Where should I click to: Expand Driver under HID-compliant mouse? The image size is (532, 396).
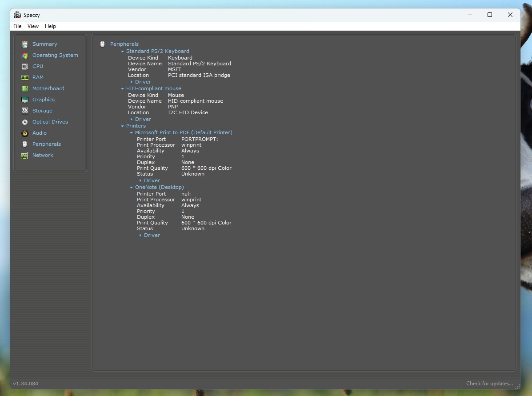(x=132, y=120)
